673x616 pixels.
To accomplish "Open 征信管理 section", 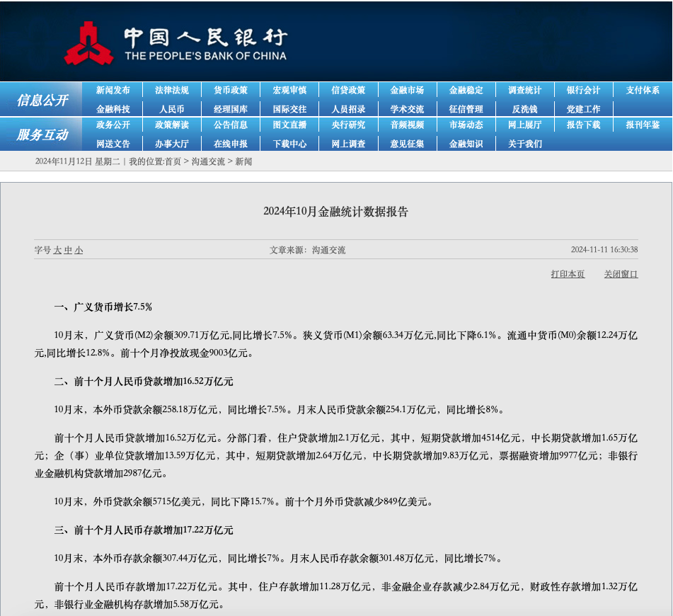I will click(x=466, y=109).
